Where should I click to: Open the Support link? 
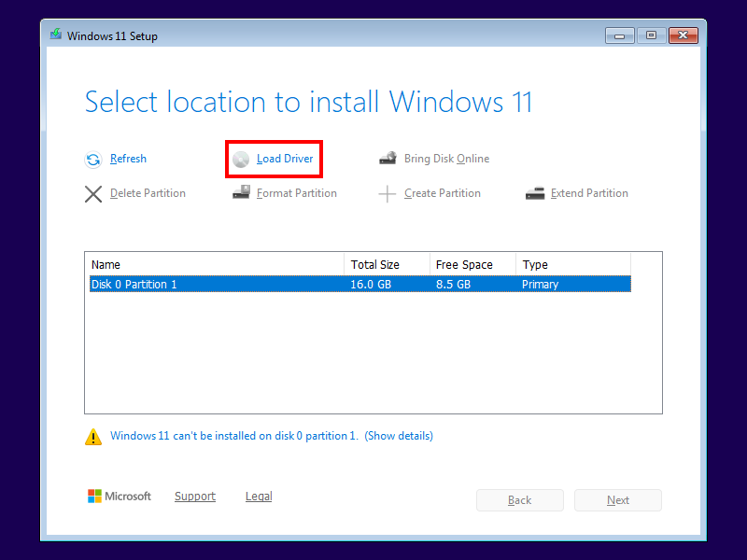point(195,497)
